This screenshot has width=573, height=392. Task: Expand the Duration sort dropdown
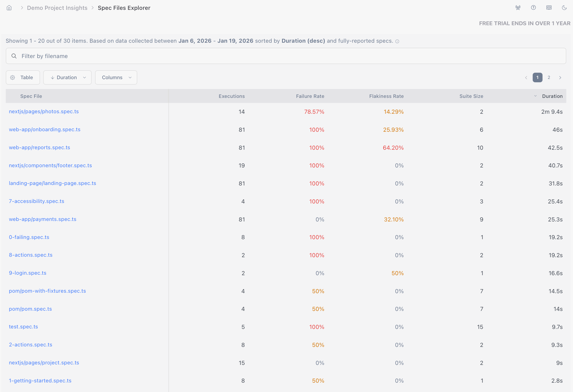(67, 77)
